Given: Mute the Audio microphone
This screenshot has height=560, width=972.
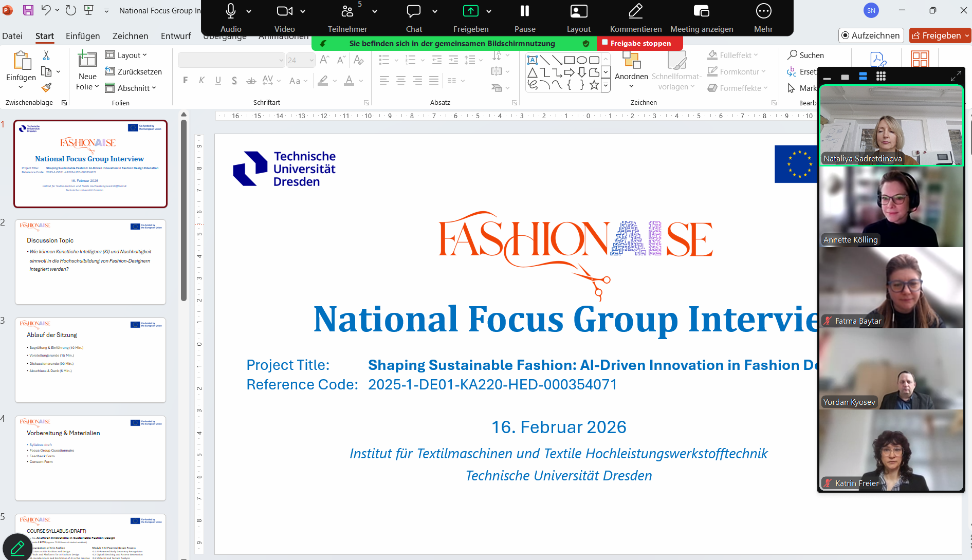Looking at the screenshot, I should [231, 11].
